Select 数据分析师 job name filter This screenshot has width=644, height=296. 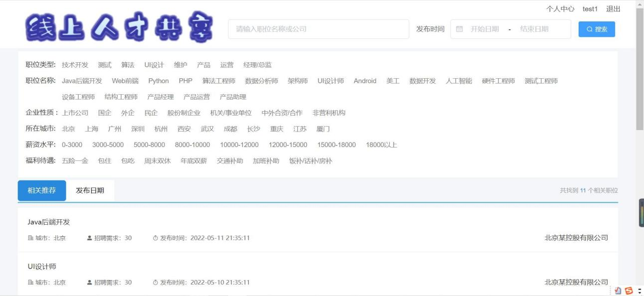click(261, 81)
